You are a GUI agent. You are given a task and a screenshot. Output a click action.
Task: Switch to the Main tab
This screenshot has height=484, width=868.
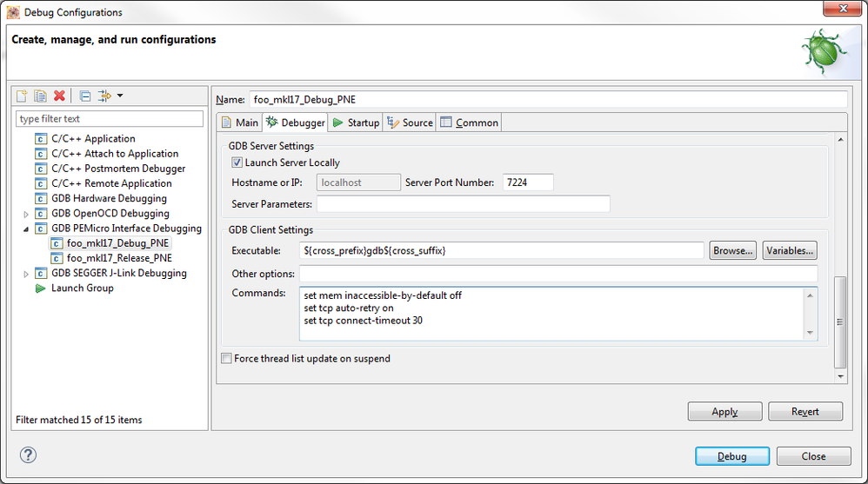(240, 123)
